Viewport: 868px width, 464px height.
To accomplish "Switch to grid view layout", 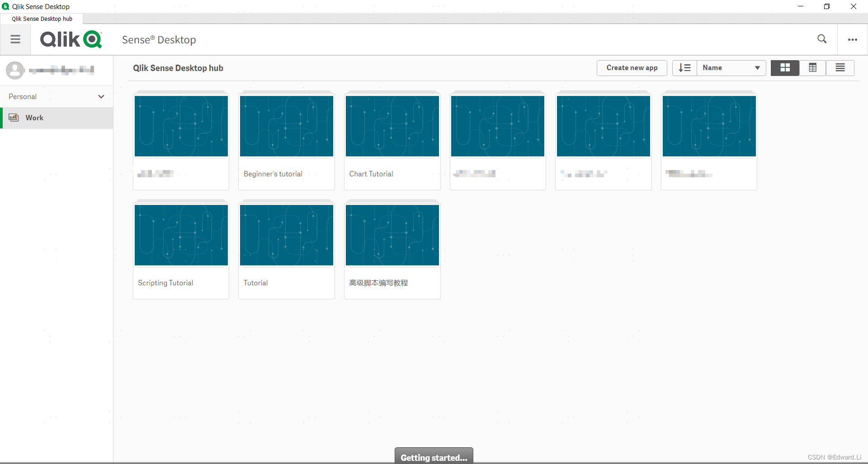I will tap(785, 68).
